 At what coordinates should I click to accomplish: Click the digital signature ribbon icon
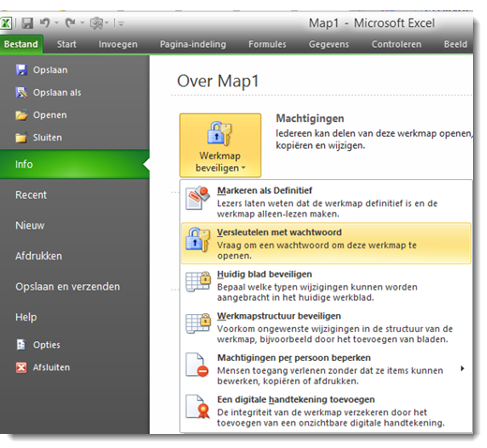pos(198,407)
